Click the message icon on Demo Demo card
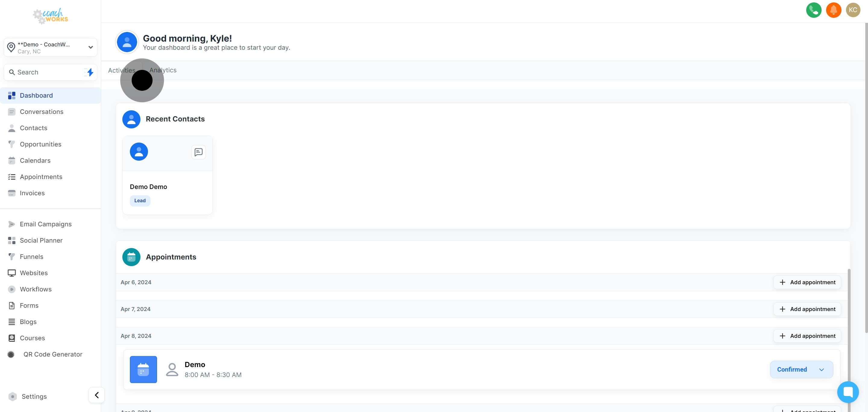This screenshot has width=868, height=412. pos(199,152)
